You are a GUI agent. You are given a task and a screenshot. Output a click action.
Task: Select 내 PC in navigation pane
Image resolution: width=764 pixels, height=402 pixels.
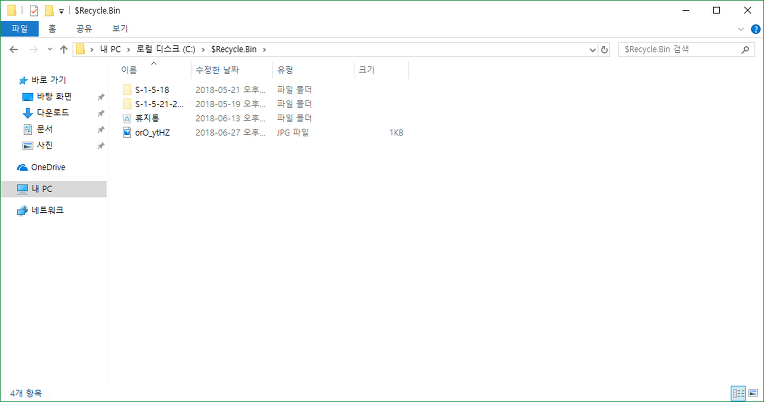click(x=54, y=189)
